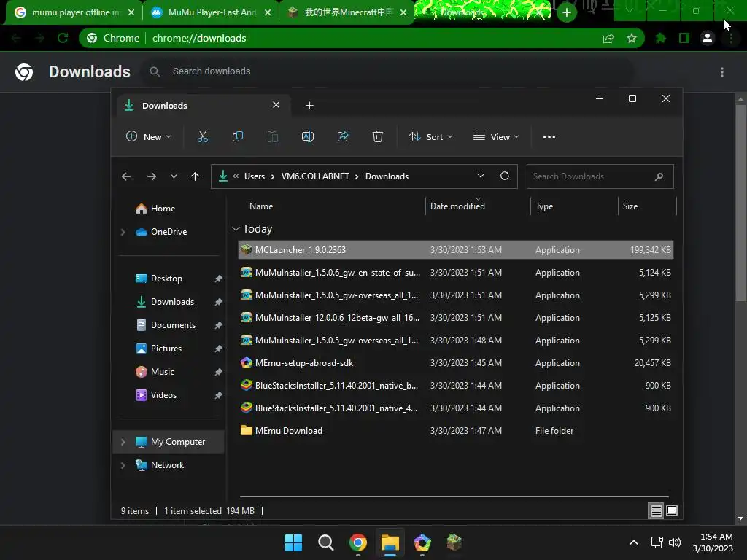Screen dimensions: 747x560
Task: Click the Delete trash can icon
Action: pyautogui.click(x=378, y=136)
